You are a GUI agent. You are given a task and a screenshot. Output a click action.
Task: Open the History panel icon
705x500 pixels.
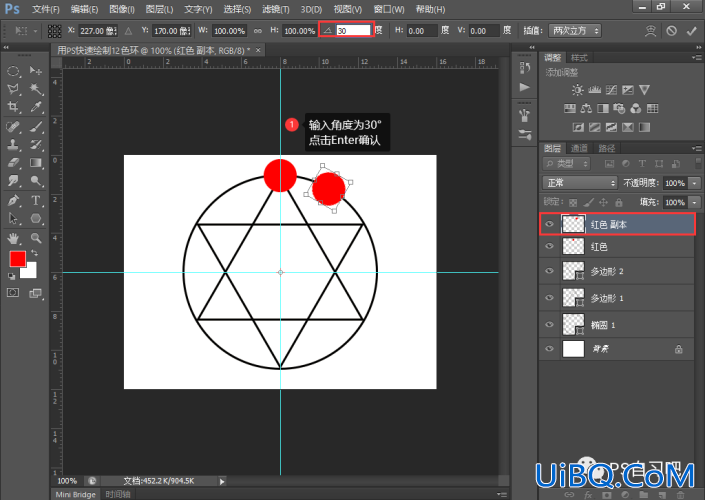click(525, 67)
